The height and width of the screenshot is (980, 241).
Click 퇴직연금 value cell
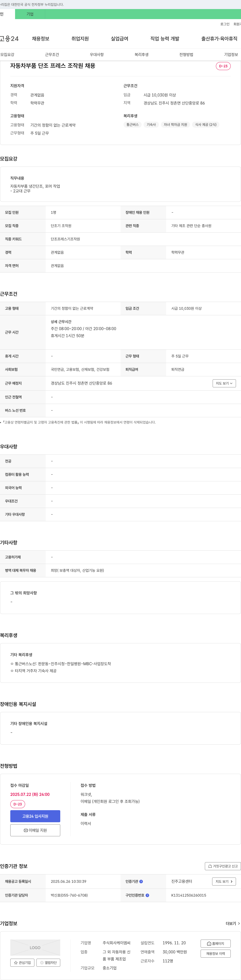coord(177,369)
